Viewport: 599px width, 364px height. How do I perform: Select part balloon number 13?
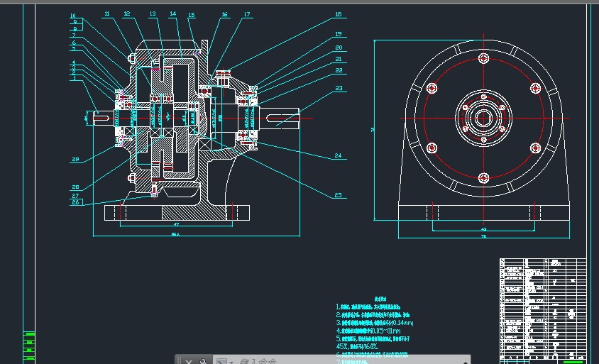click(x=153, y=13)
